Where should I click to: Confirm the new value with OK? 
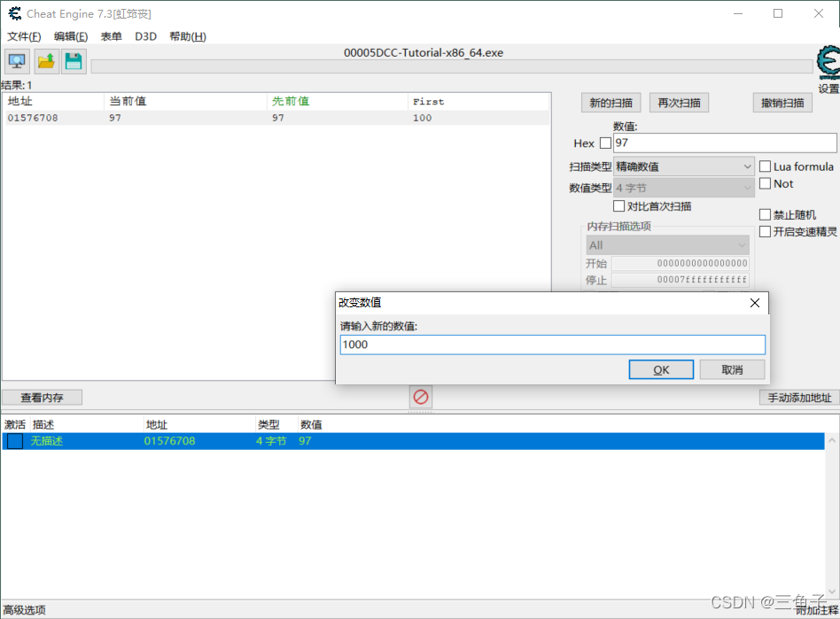coord(661,370)
